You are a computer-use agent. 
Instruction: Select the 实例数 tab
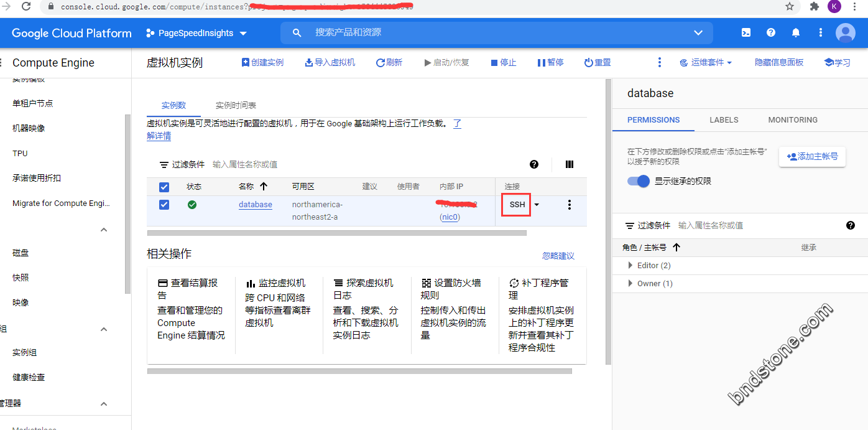pos(173,106)
